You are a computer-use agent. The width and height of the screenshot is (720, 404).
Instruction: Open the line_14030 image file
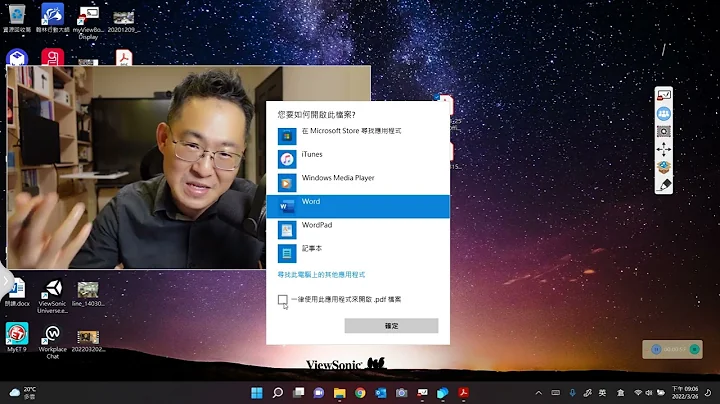tap(88, 294)
